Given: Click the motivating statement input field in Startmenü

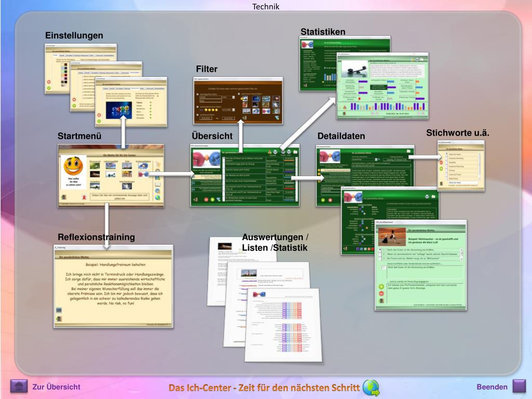Looking at the screenshot, I should pos(119,197).
